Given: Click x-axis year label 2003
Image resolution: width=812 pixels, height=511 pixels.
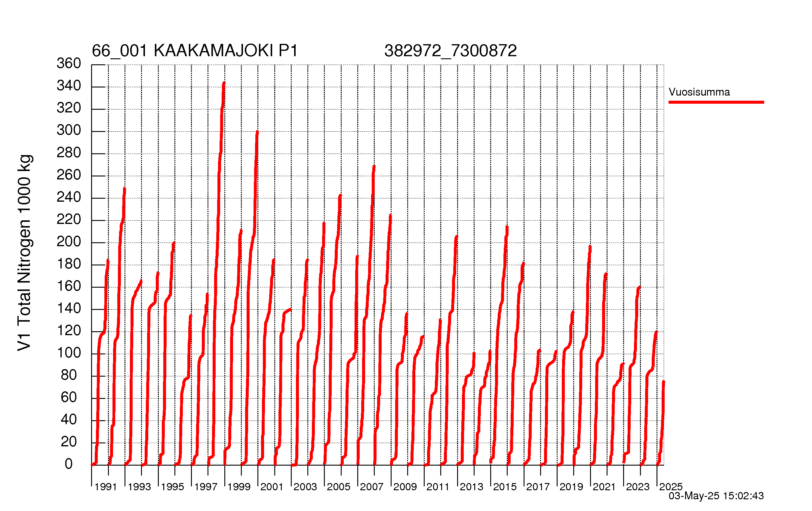Looking at the screenshot, I should tap(305, 487).
